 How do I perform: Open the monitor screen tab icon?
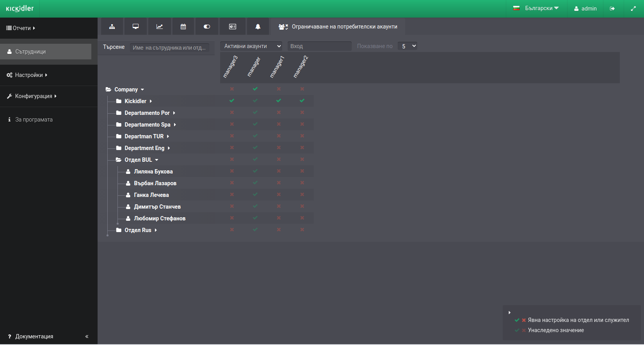coord(135,27)
